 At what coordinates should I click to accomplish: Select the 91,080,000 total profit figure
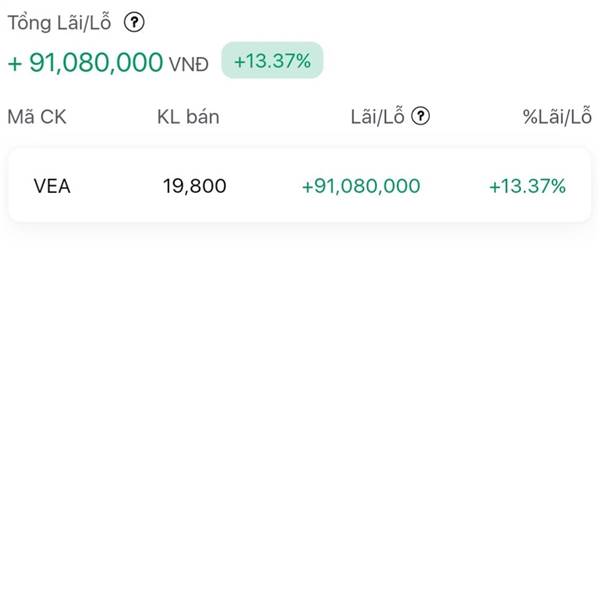click(x=96, y=62)
